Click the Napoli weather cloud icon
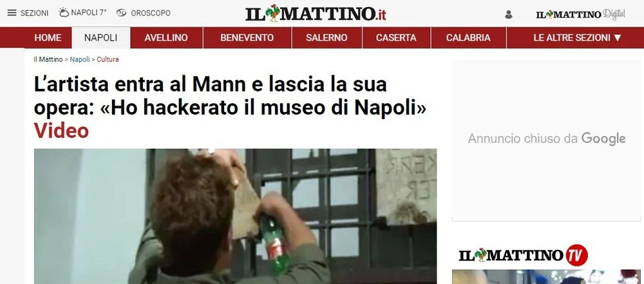The width and height of the screenshot is (644, 284). pos(64,12)
